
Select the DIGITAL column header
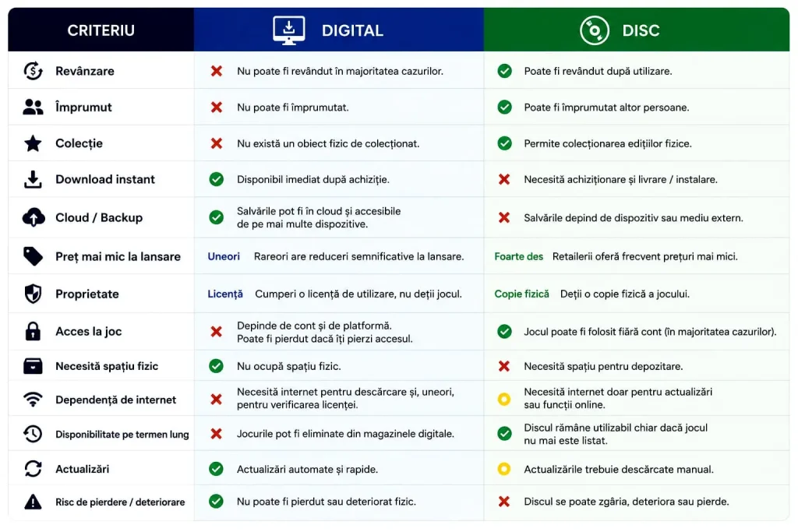[x=338, y=30]
